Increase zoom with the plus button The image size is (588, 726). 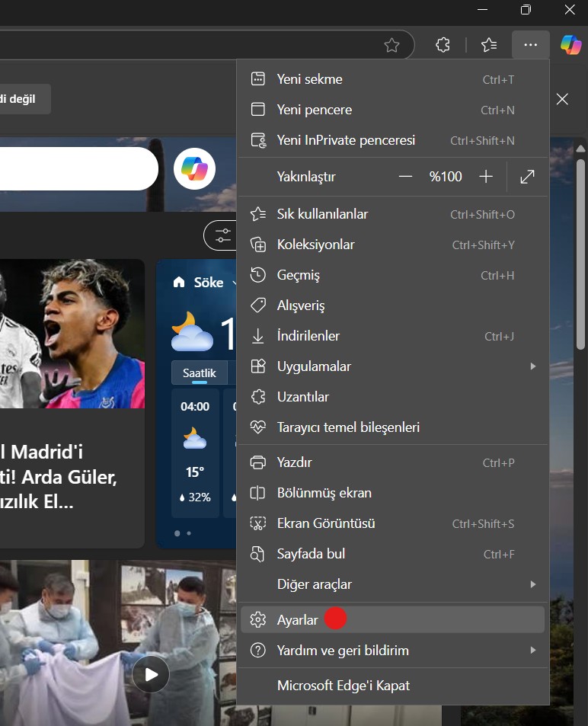(x=486, y=177)
